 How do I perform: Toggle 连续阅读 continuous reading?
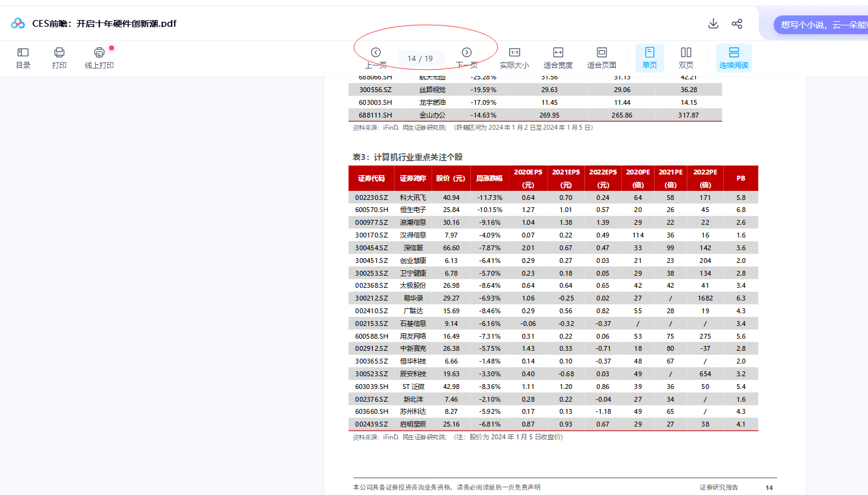click(733, 58)
